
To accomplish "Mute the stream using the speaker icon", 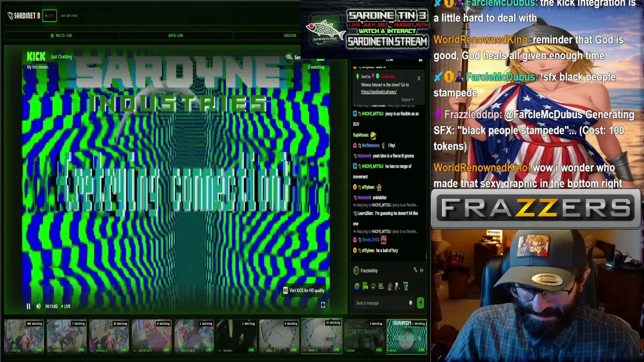I will (x=38, y=306).
